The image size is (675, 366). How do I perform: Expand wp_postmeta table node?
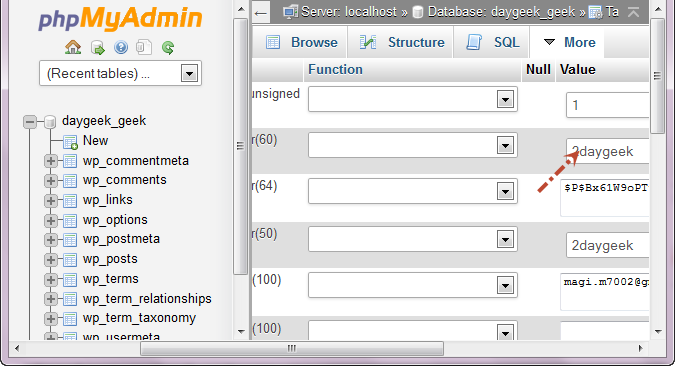pos(50,239)
